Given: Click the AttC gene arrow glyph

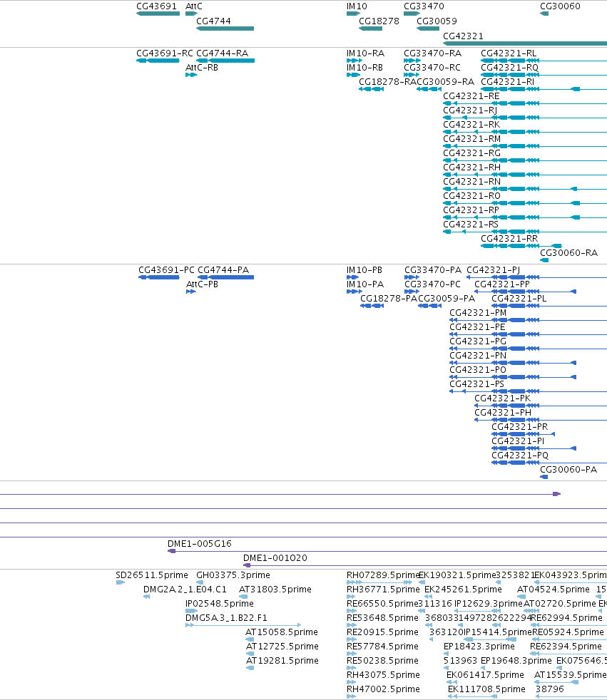Looking at the screenshot, I should [x=192, y=14].
